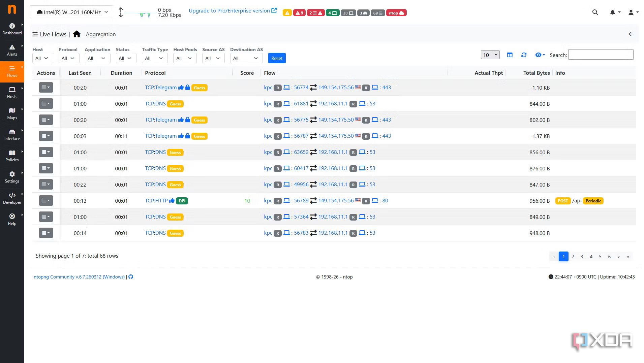Click the 149.154.175.56 address on the port 443 row

point(336,88)
